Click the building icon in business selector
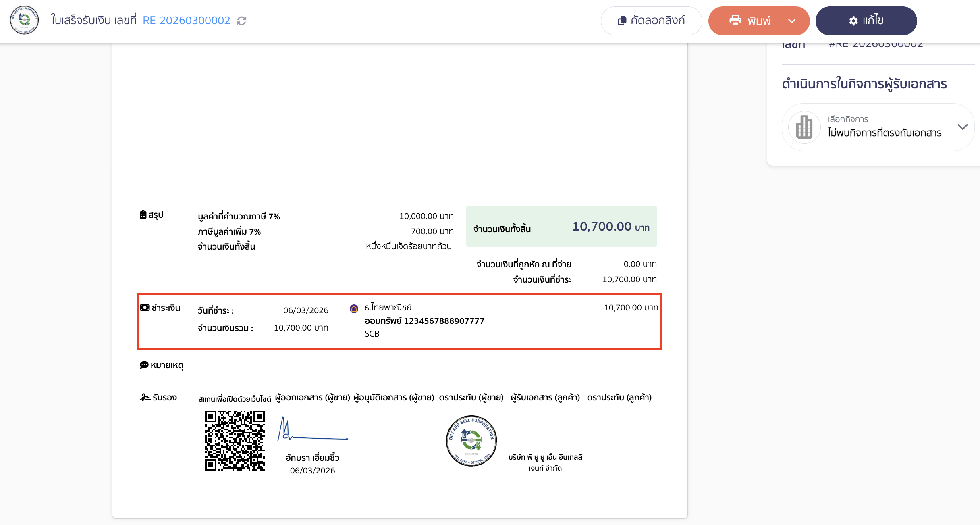The image size is (980, 525). (804, 127)
